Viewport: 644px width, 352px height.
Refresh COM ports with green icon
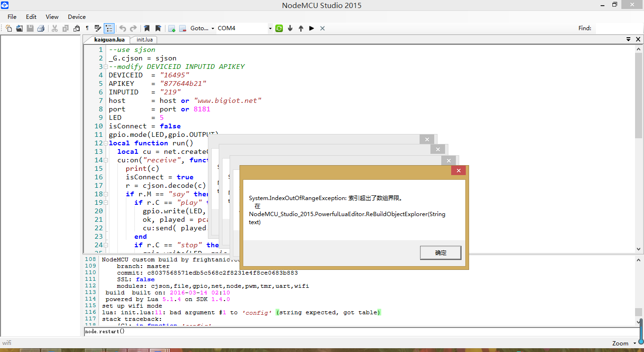pos(279,28)
